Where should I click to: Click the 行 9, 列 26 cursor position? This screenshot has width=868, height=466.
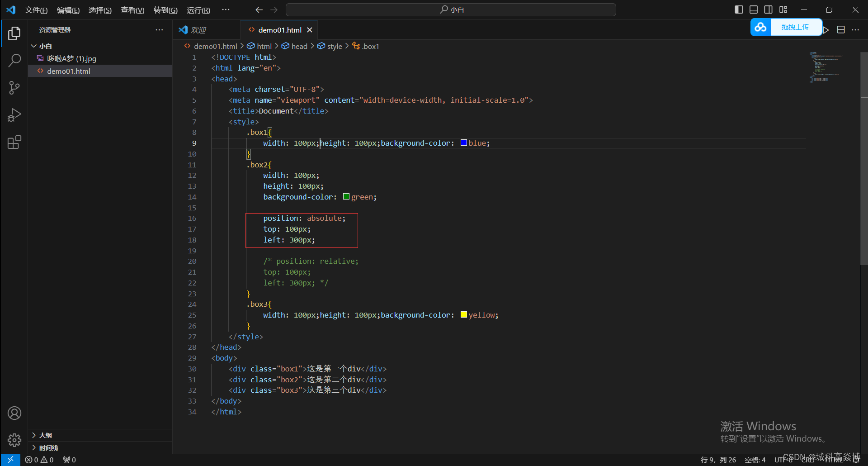tap(718, 460)
